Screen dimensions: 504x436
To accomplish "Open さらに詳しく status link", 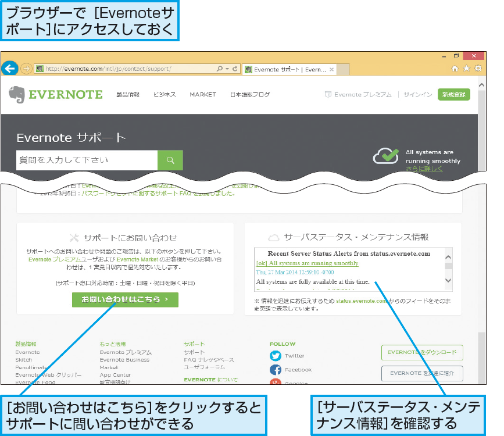I will [x=424, y=169].
